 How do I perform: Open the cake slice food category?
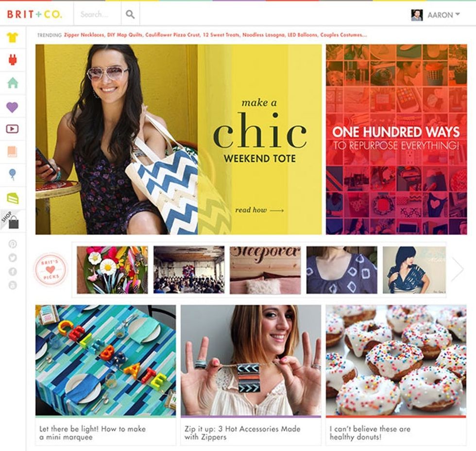click(x=13, y=198)
